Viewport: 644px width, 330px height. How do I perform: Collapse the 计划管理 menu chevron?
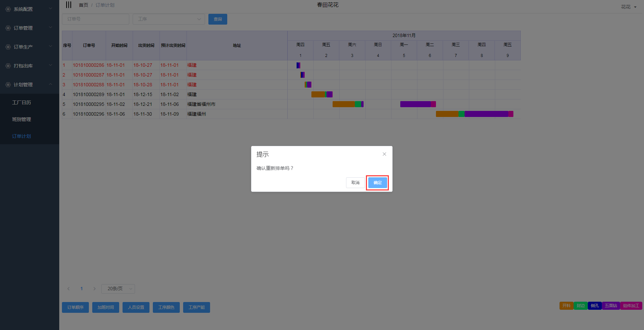50,84
